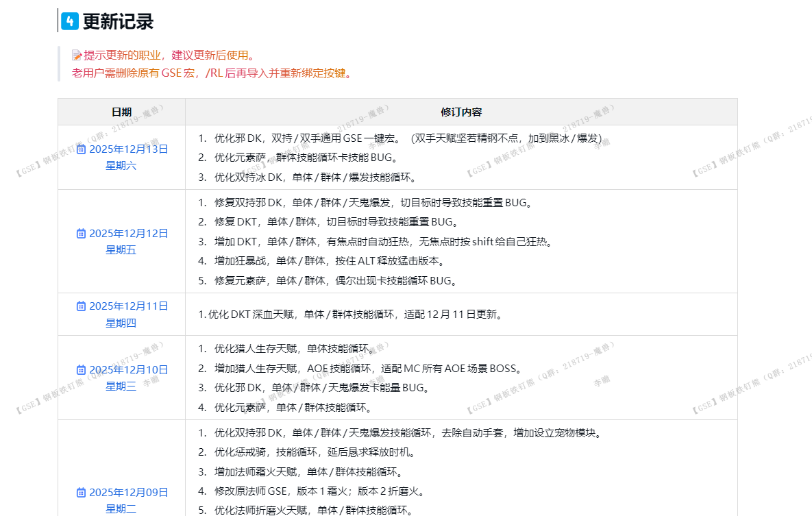Open the 2025年12月10日 date link

pyautogui.click(x=129, y=369)
